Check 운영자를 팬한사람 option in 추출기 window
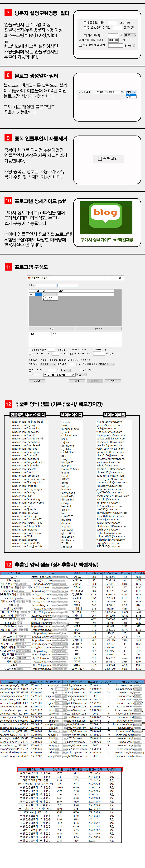The width and height of the screenshot is (145, 868). tap(52, 359)
